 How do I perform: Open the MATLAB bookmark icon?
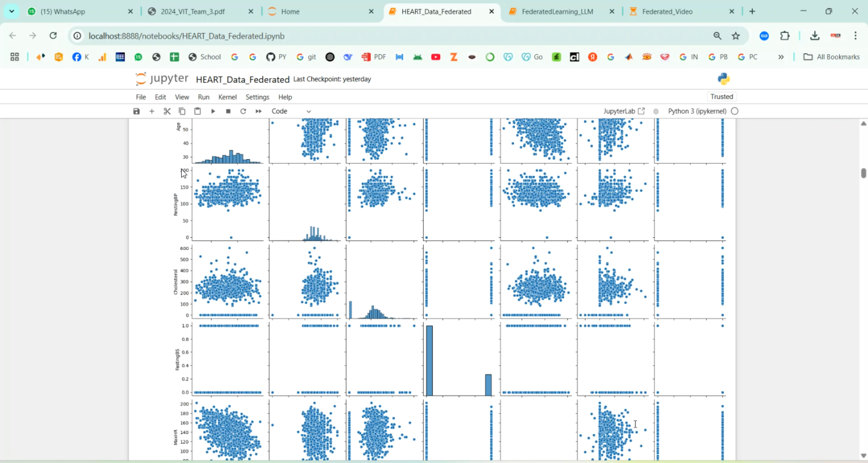pyautogui.click(x=628, y=57)
